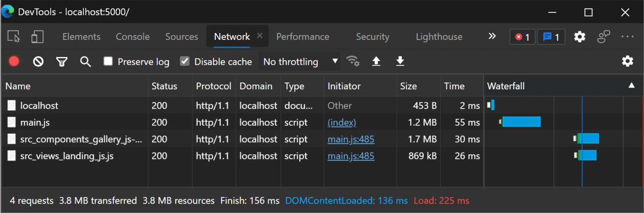Click the localhost file icon
The width and height of the screenshot is (644, 213).
click(12, 106)
